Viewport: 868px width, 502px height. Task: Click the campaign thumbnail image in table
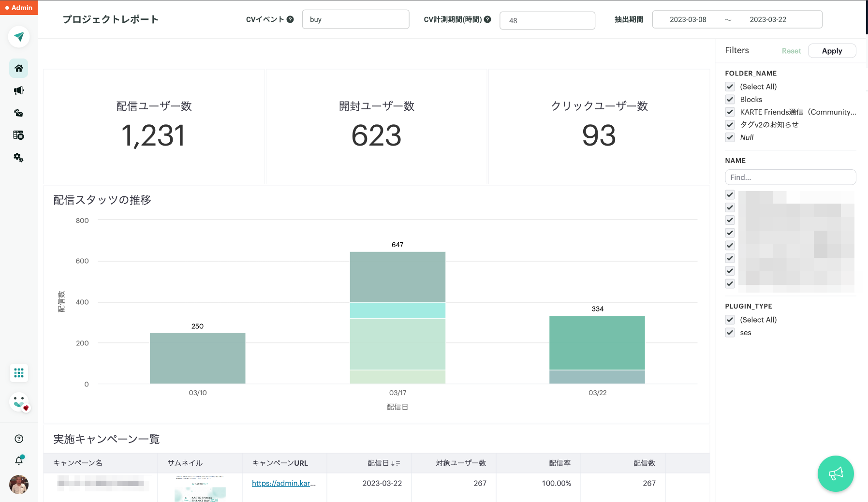[x=200, y=488]
